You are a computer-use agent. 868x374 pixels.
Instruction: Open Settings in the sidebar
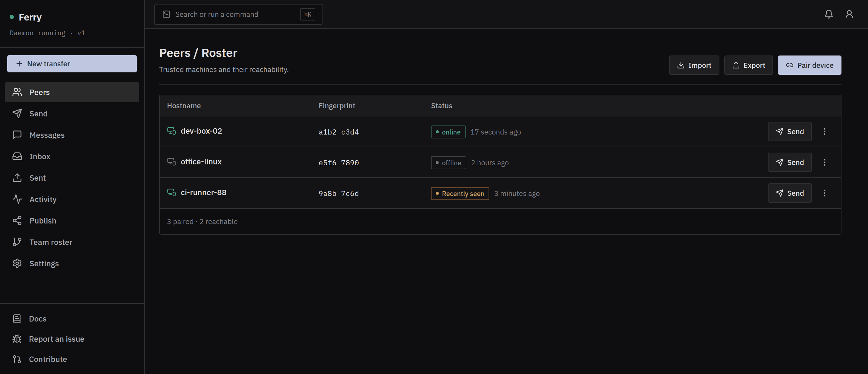pos(72,263)
